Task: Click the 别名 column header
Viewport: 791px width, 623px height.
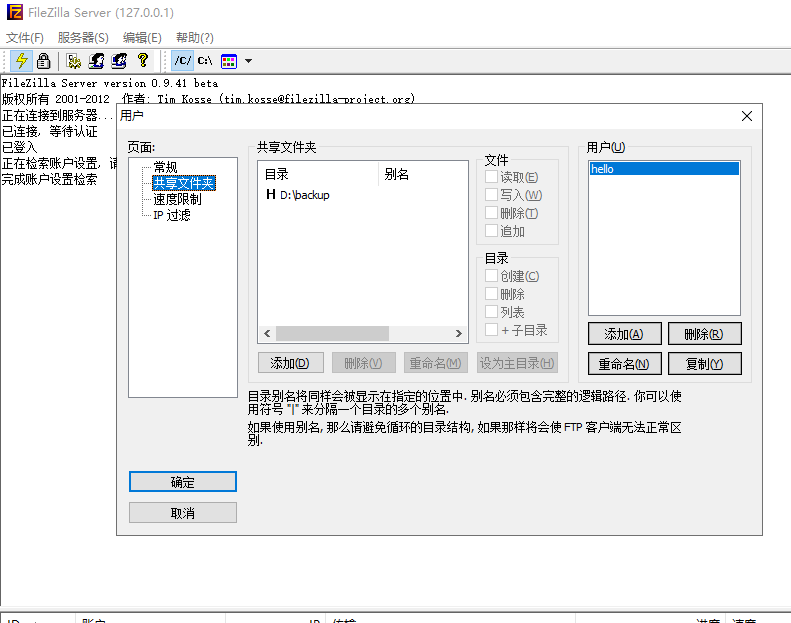Action: coord(423,174)
